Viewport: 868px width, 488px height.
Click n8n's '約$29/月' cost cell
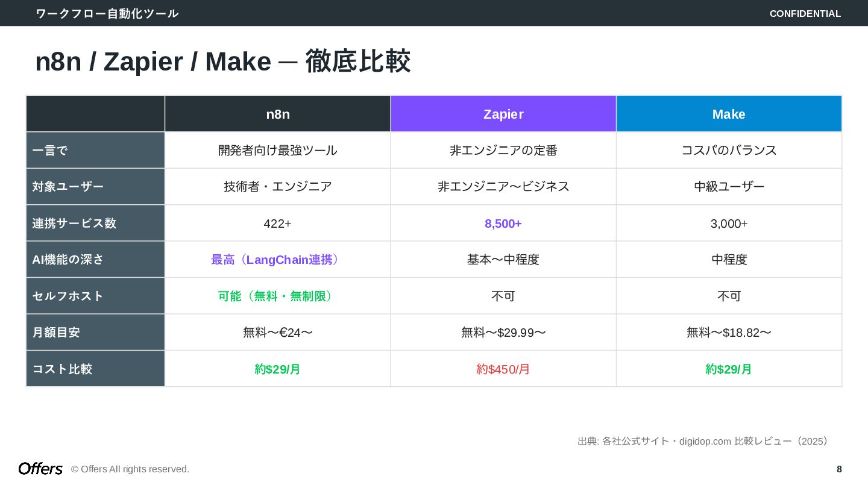tap(278, 369)
